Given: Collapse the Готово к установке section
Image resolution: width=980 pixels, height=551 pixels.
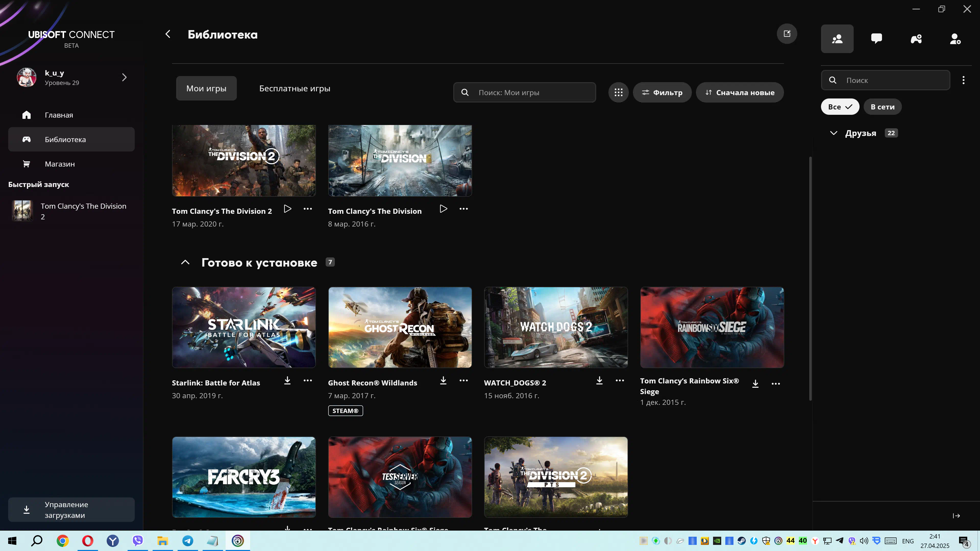Looking at the screenshot, I should [x=185, y=262].
